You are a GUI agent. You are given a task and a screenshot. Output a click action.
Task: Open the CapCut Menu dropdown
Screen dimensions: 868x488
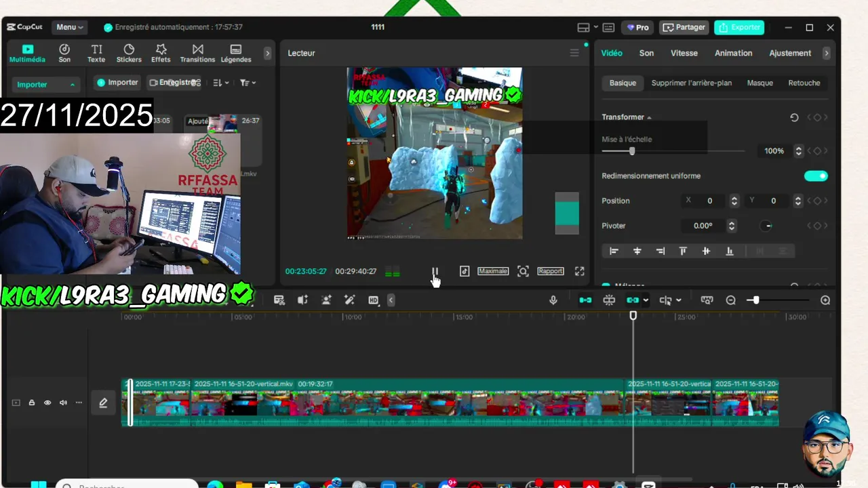[70, 27]
